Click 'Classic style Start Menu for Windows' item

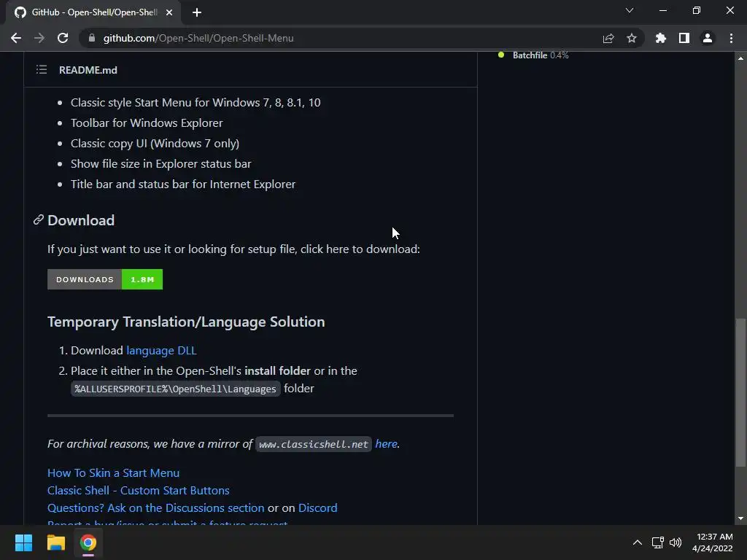point(196,102)
